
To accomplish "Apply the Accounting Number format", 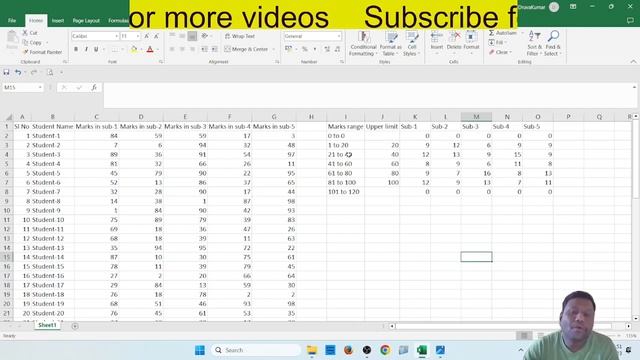I will [289, 49].
